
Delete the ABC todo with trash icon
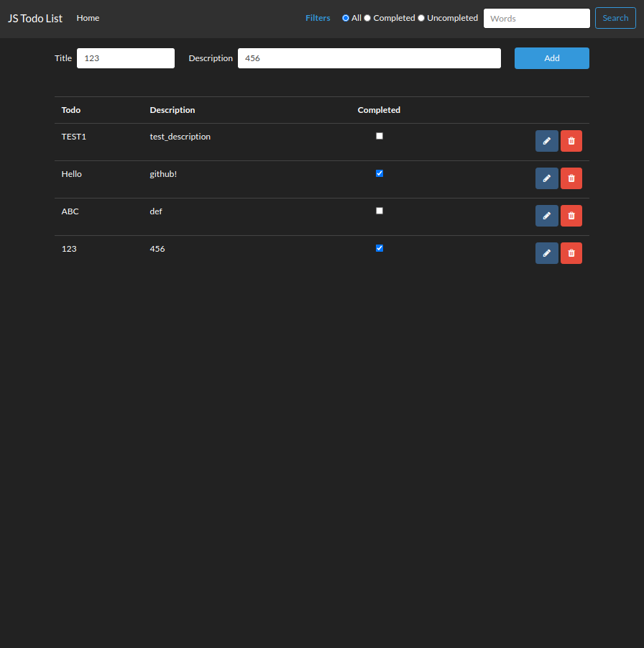click(x=571, y=216)
